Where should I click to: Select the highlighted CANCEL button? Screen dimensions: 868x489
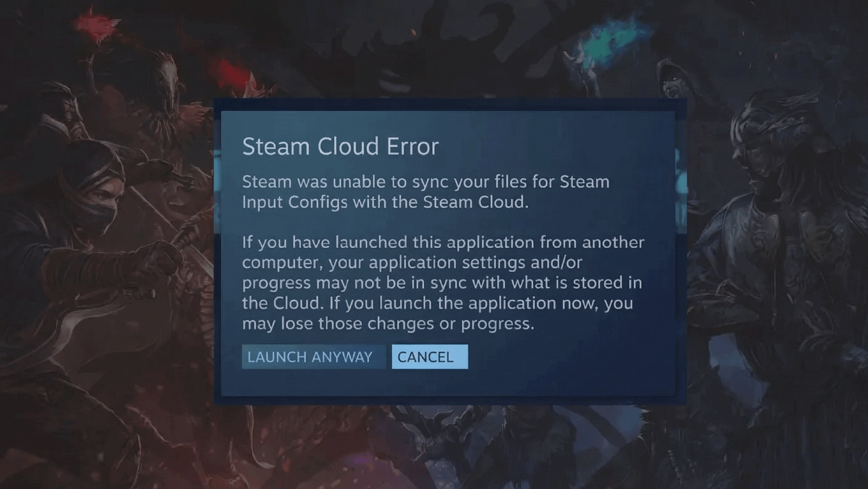[x=430, y=357]
